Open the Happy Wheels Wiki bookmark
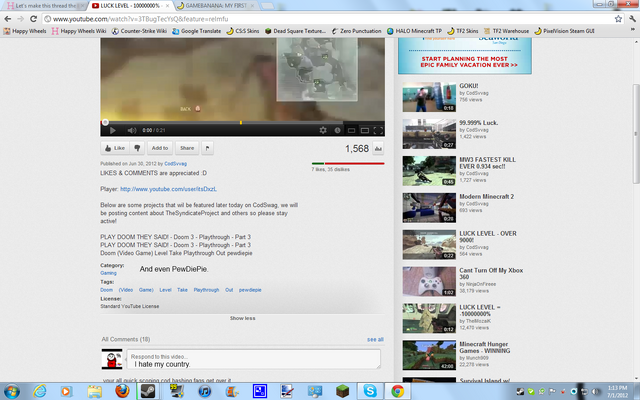 point(79,31)
